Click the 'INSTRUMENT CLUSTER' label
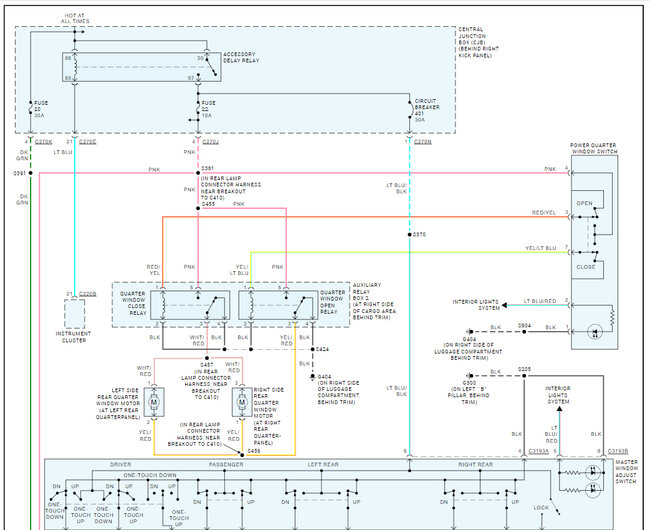 coord(74,337)
